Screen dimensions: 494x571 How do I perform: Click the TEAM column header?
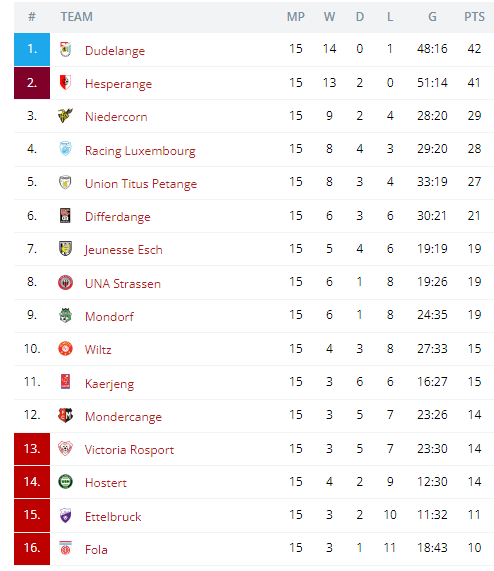tap(76, 17)
